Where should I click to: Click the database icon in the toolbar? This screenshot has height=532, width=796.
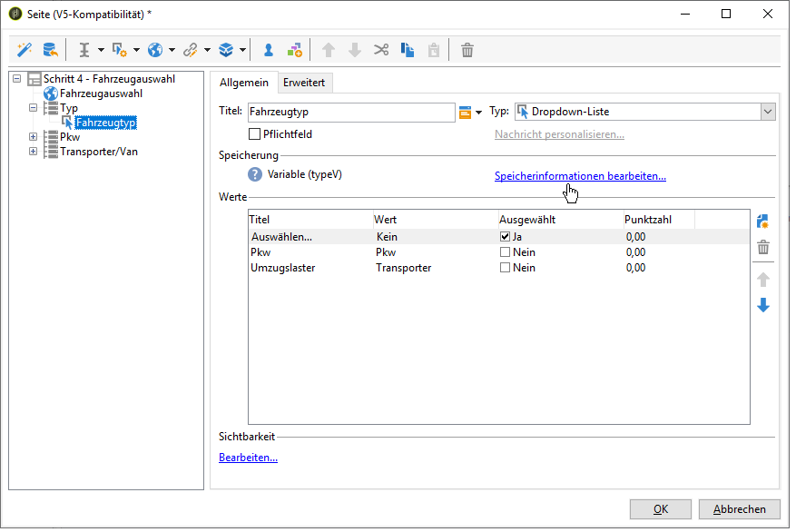coord(51,50)
